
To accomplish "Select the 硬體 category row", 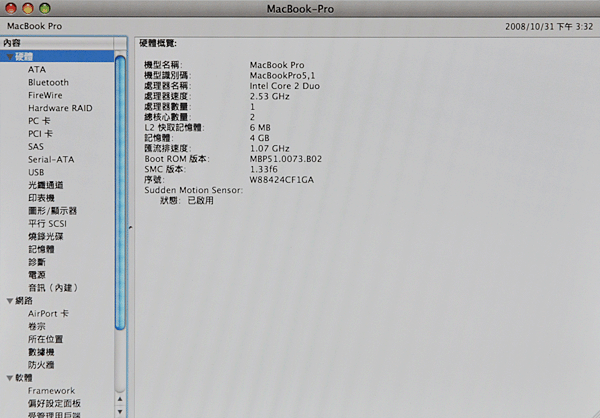I will pos(57,57).
